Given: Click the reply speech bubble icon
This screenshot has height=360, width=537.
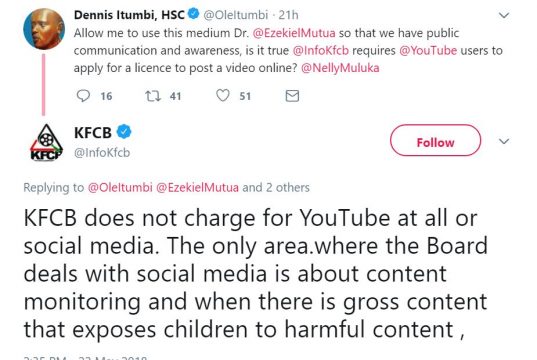Looking at the screenshot, I should [83, 96].
